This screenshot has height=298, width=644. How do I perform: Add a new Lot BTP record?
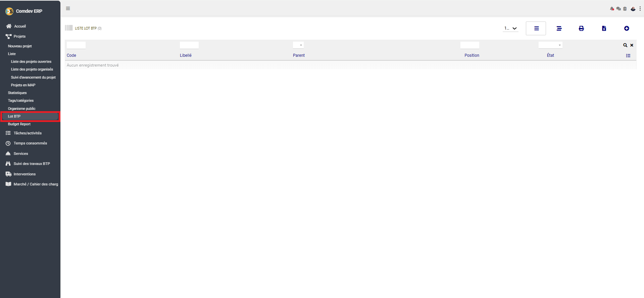(627, 28)
